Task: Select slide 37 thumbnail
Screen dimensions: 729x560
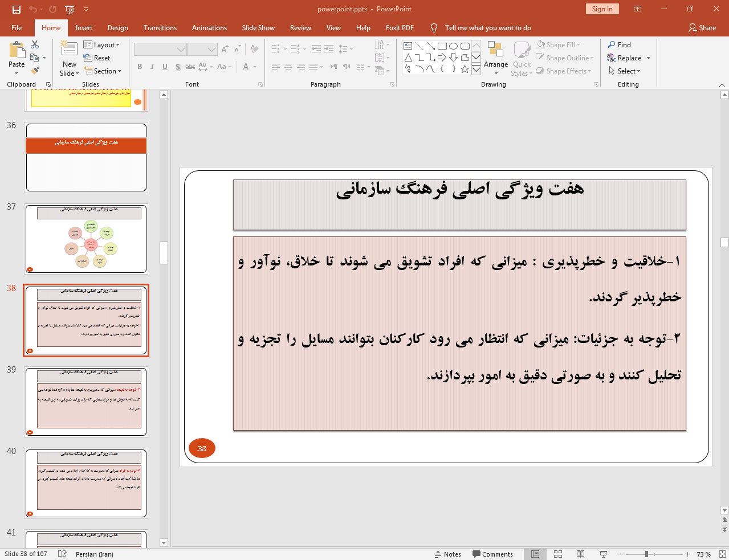Action: point(86,239)
